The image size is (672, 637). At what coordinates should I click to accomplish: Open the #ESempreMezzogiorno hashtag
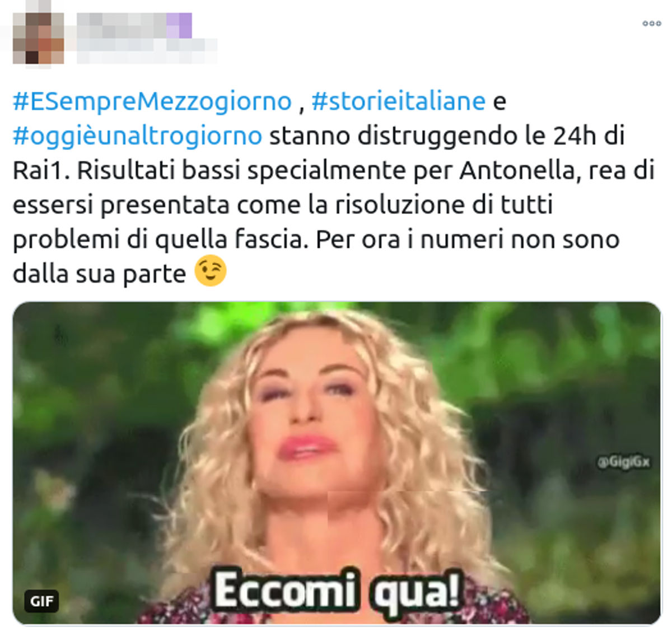tap(152, 101)
